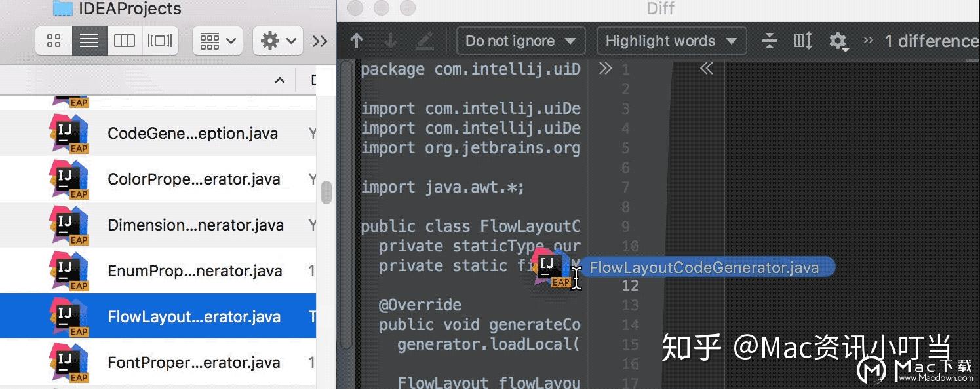Image resolution: width=980 pixels, height=389 pixels.
Task: Switch Finder to icon view
Action: (x=54, y=41)
